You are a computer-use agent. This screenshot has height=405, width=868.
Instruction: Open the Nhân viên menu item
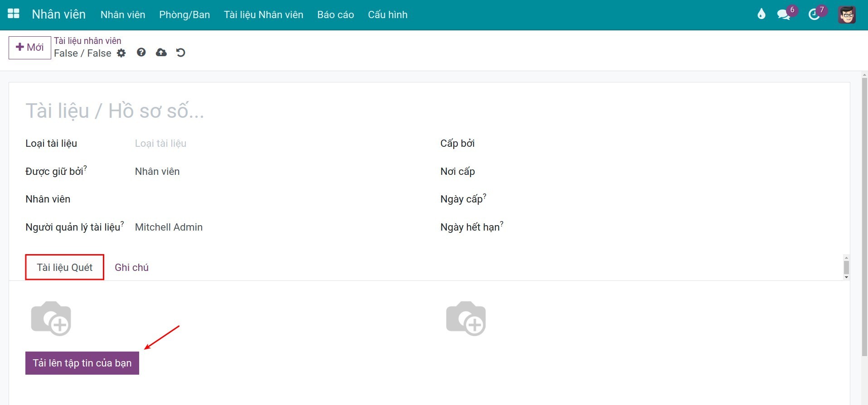[123, 14]
